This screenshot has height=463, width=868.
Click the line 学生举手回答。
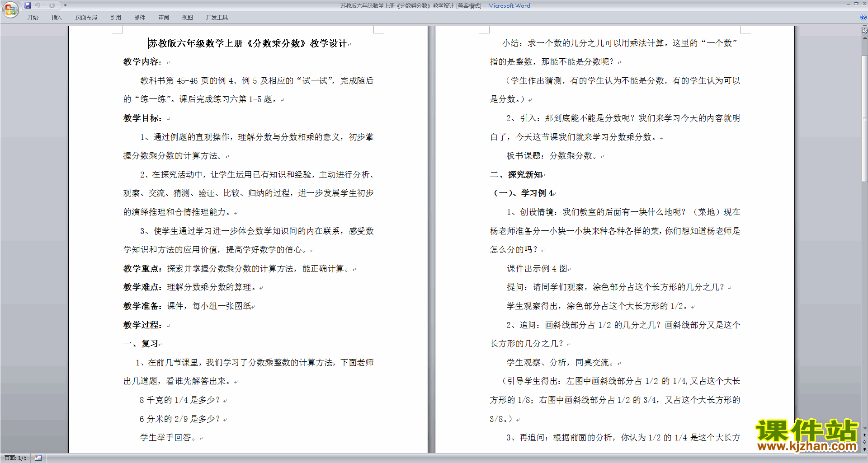[168, 438]
